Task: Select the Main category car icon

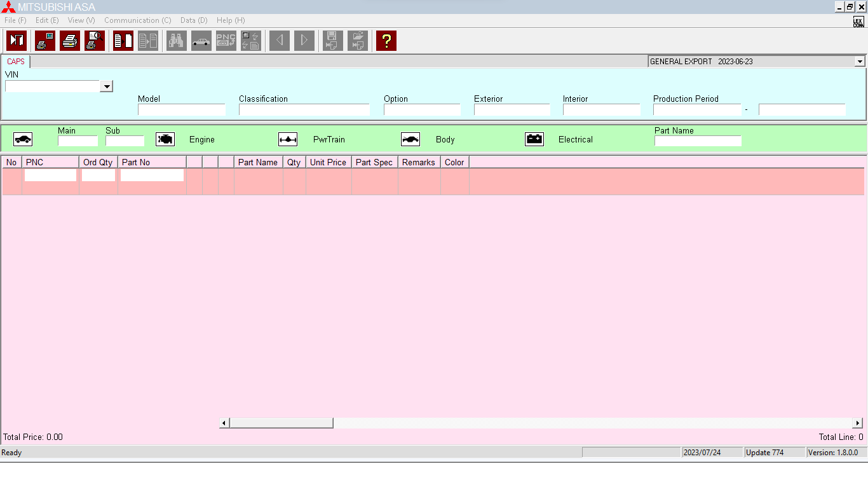Action: [23, 139]
